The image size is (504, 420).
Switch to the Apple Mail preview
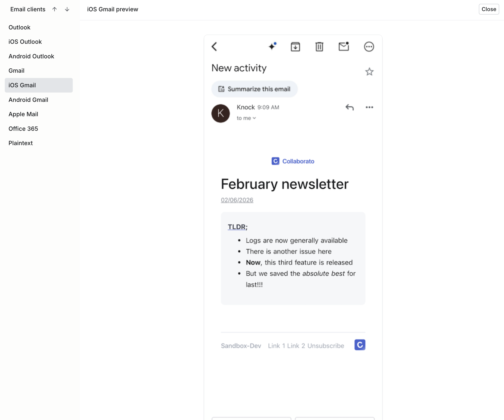coord(23,114)
